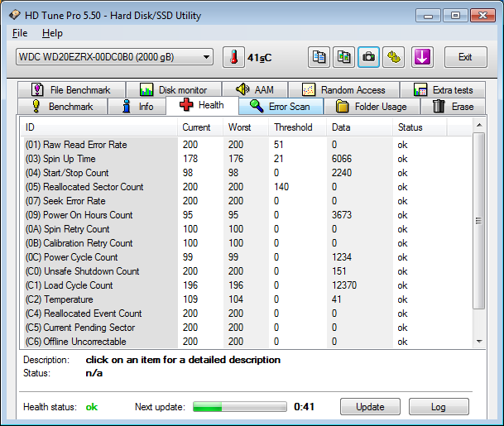
Task: Switch to the File Benchmark tab
Action: [x=72, y=89]
